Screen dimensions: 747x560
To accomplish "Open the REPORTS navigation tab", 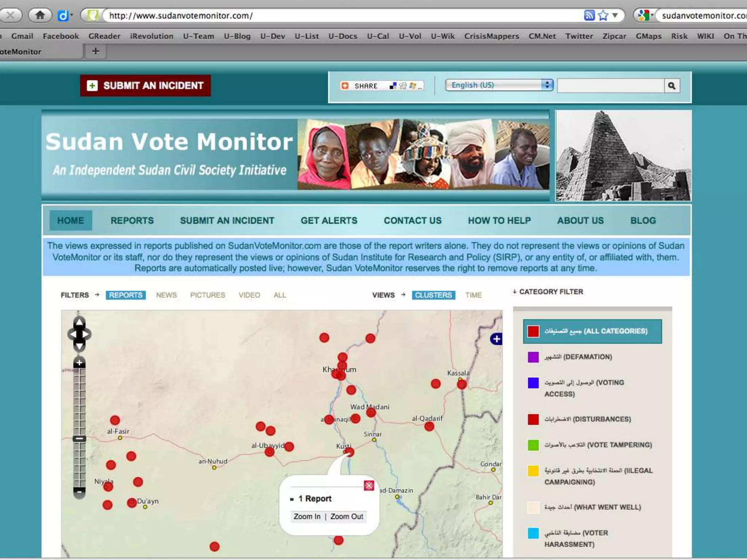I will [132, 221].
